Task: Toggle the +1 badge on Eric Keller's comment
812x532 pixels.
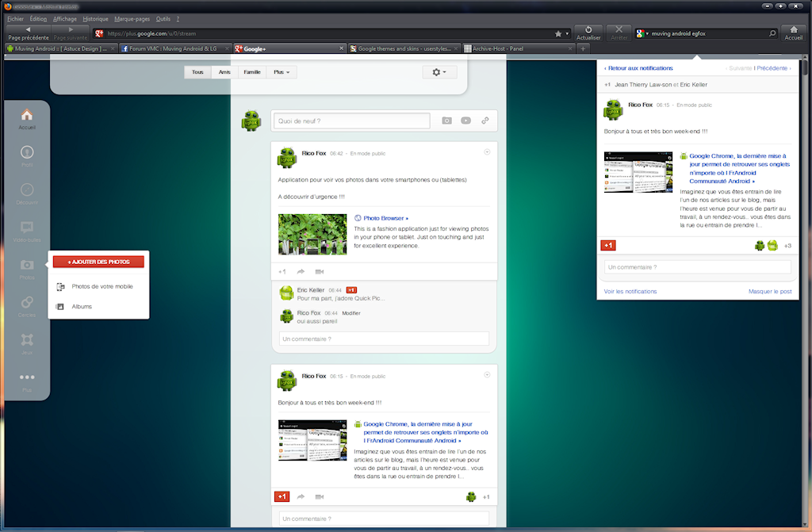Action: click(x=351, y=290)
